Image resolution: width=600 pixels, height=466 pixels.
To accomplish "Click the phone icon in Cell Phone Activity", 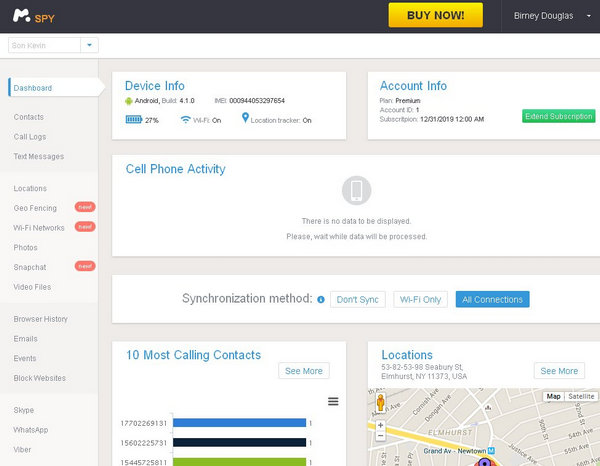I will pyautogui.click(x=356, y=191).
